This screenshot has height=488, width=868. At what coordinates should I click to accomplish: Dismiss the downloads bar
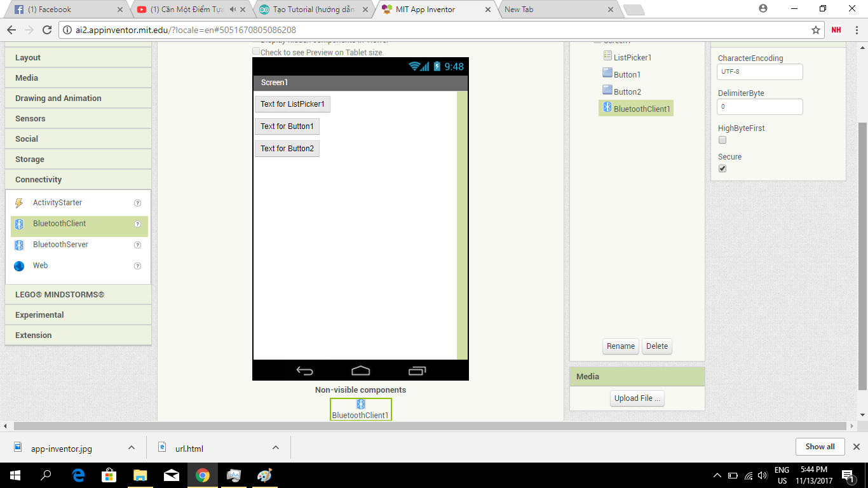click(x=856, y=447)
